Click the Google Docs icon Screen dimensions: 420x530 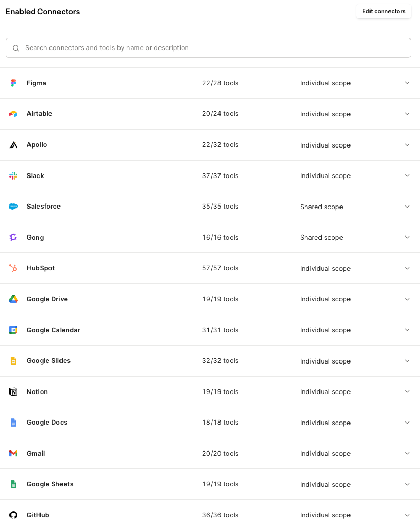tap(13, 423)
